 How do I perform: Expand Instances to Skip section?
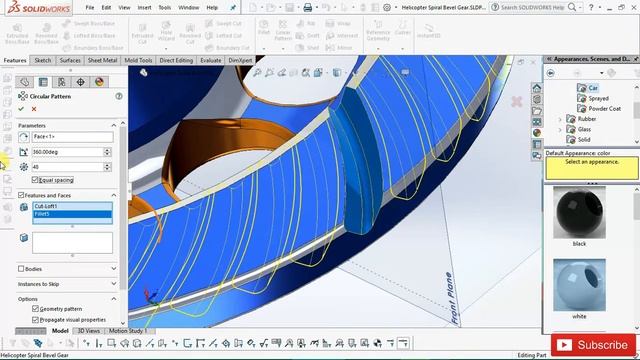[114, 284]
